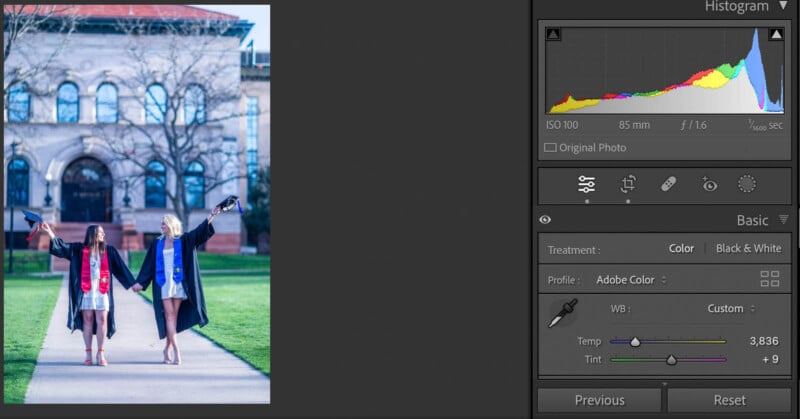Click the Temp slider handle
Image resolution: width=800 pixels, height=419 pixels.
(x=634, y=342)
